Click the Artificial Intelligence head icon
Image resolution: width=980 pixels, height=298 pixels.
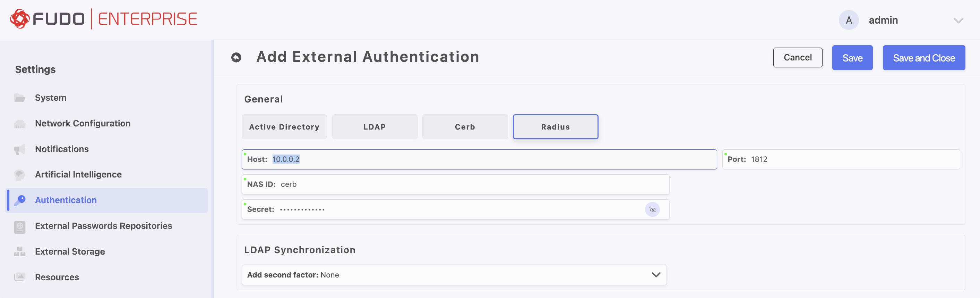(20, 175)
